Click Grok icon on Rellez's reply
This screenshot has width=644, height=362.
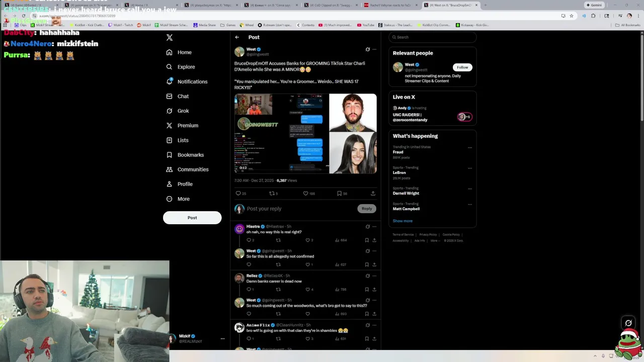coord(367,276)
